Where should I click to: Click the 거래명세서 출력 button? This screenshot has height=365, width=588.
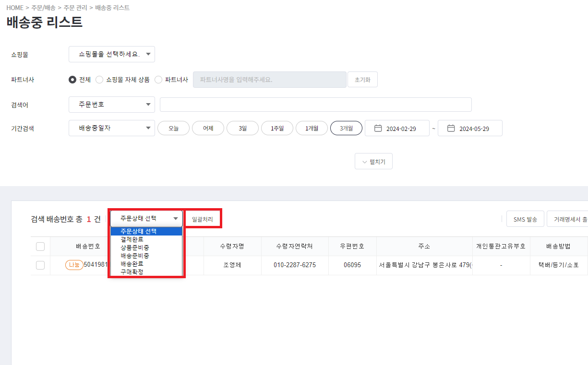[567, 219]
